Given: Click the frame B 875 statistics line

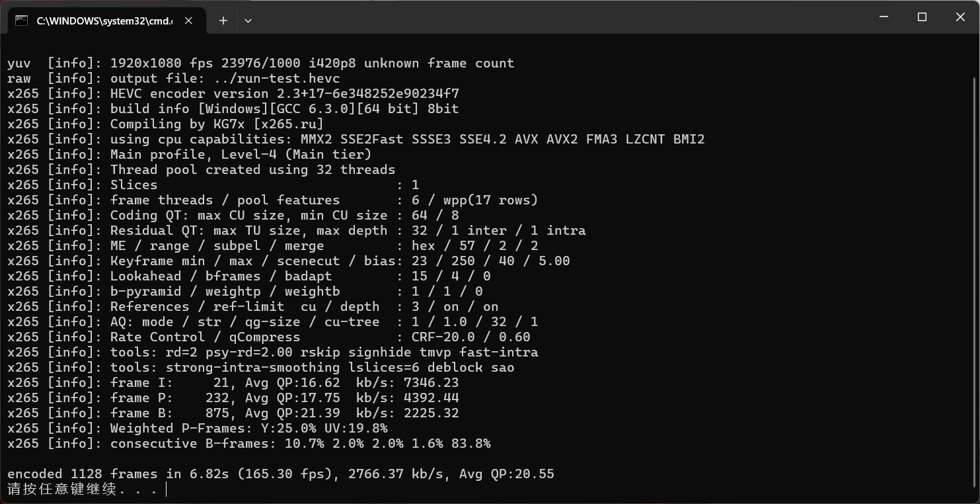Looking at the screenshot, I should (x=233, y=413).
